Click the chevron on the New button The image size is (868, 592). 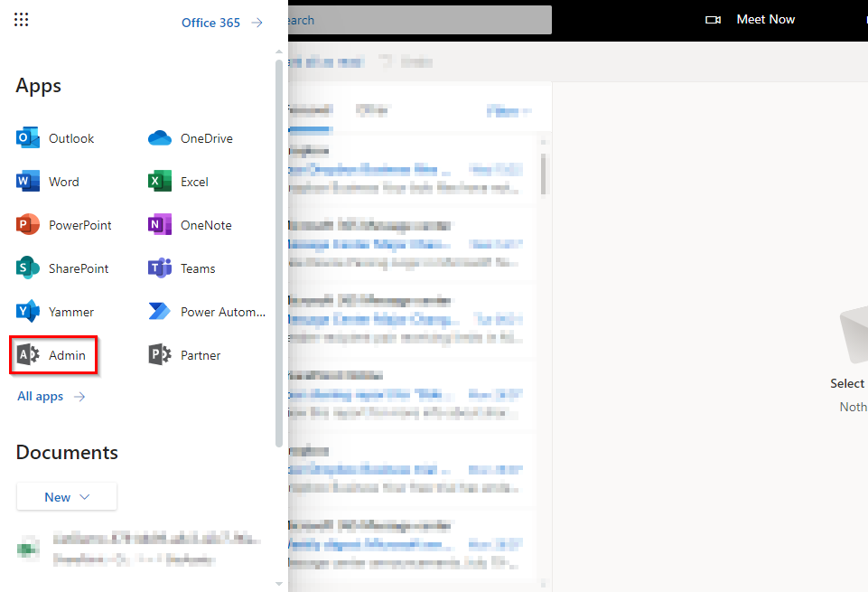(x=85, y=497)
